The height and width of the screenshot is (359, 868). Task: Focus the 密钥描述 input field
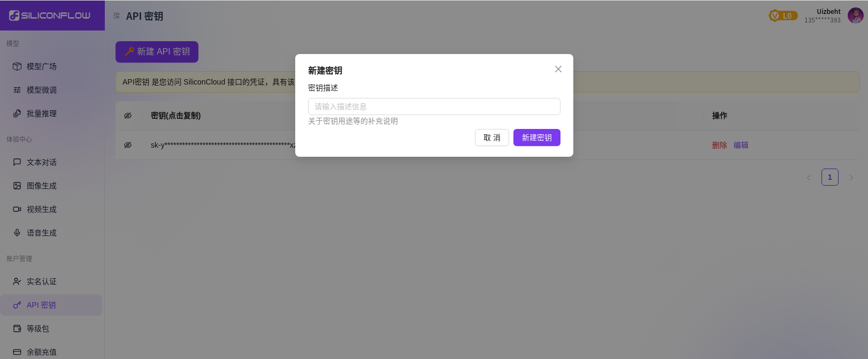pos(434,106)
